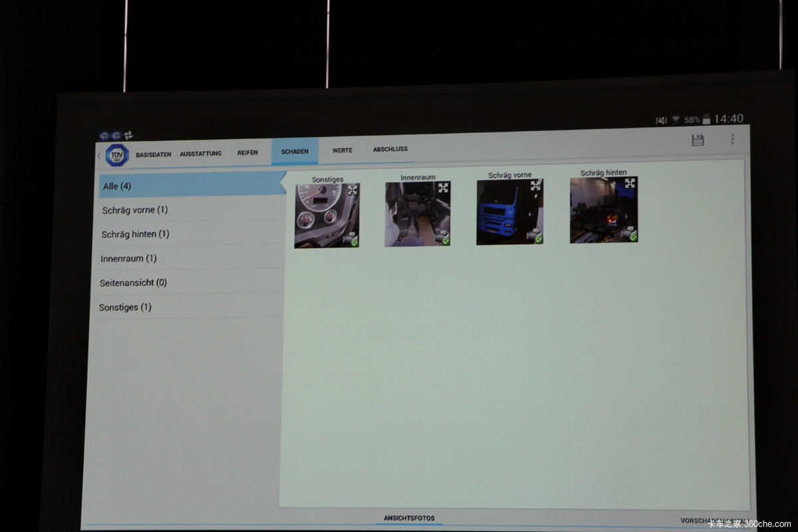The width and height of the screenshot is (798, 532).
Task: Switch to the Basisdaten tab
Action: point(154,154)
